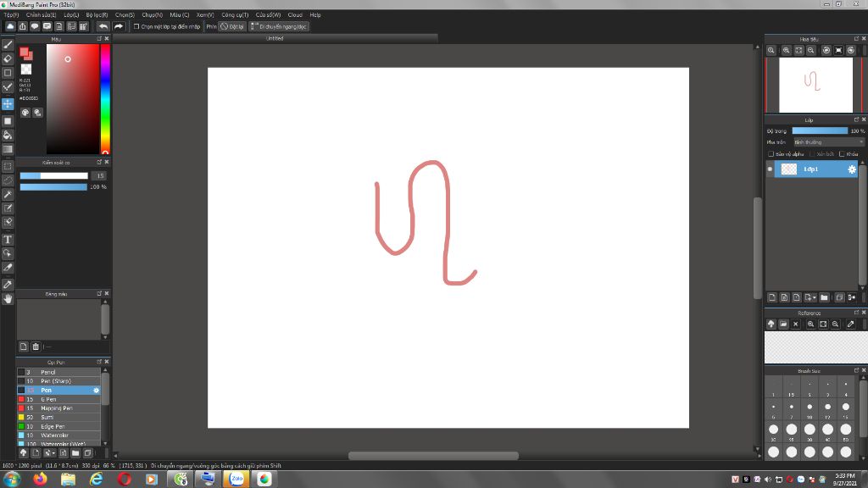Screen dimensions: 868x488
Task: Click the 'Đặt lại' reset button
Action: [x=232, y=26]
